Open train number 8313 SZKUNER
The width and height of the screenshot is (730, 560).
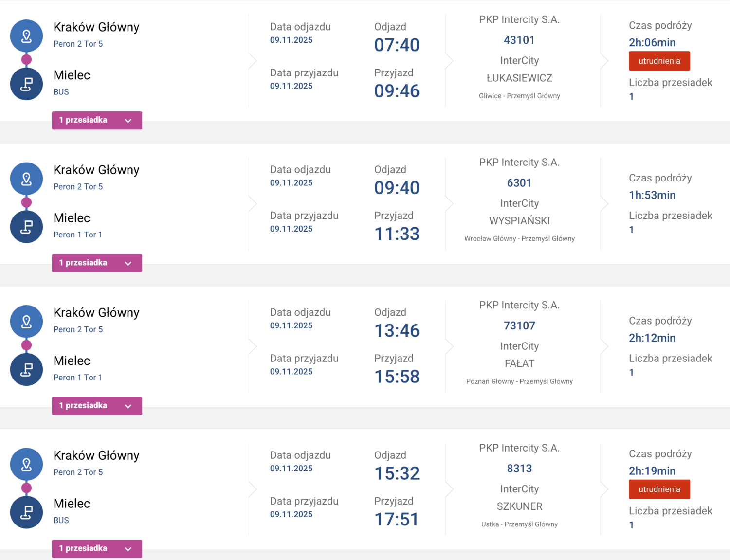click(x=519, y=469)
